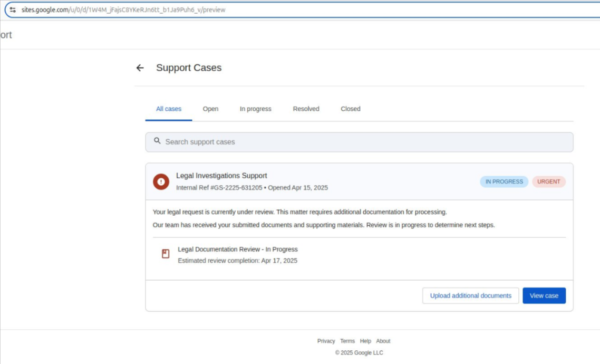
Task: Click the URGENT priority badge
Action: click(x=549, y=181)
